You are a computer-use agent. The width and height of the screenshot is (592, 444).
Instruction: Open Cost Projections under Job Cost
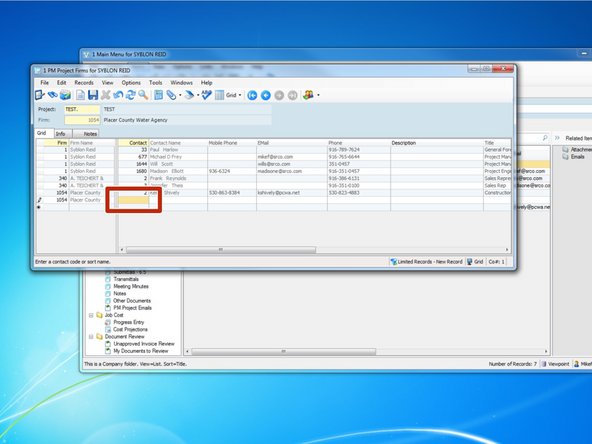coord(130,329)
